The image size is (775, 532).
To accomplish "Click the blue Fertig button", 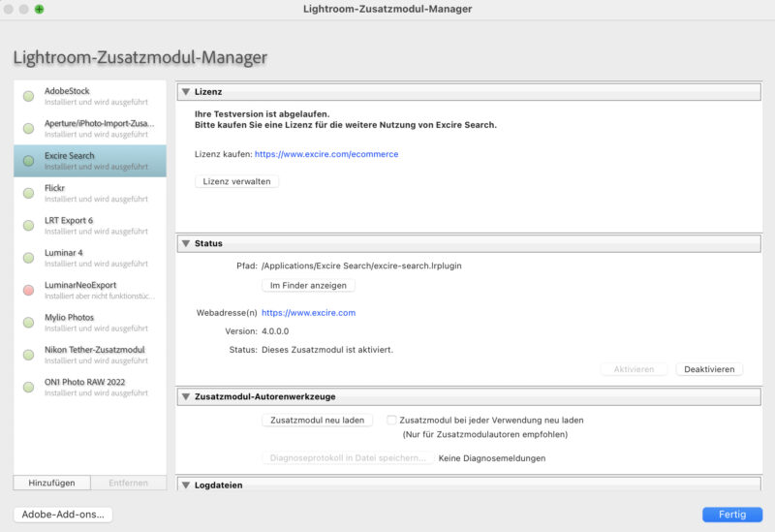I will click(732, 515).
